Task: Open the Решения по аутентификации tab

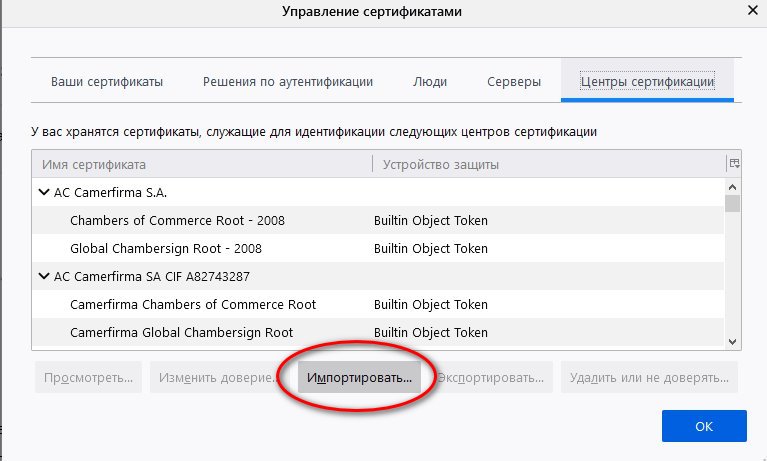Action: coord(288,82)
